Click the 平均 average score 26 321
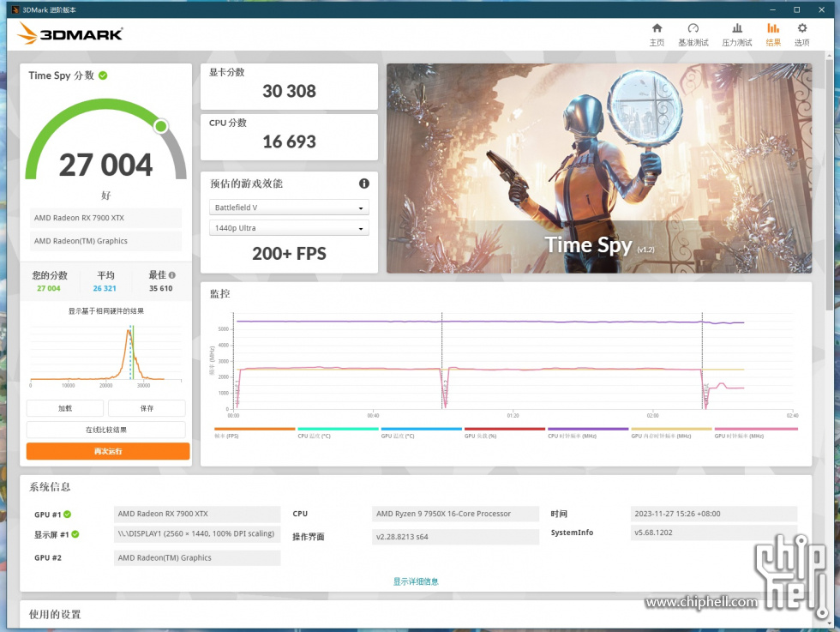This screenshot has width=840, height=632. tap(105, 288)
